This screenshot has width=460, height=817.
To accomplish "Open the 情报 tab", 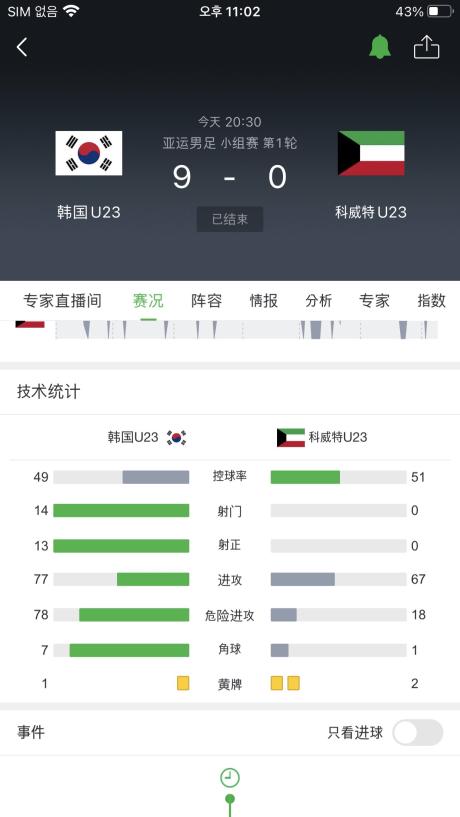I will [x=264, y=301].
